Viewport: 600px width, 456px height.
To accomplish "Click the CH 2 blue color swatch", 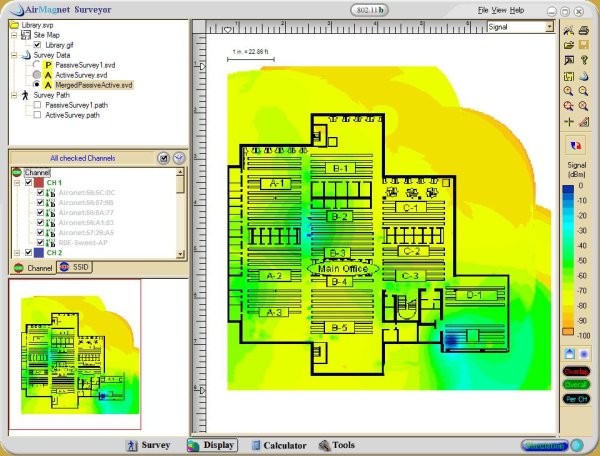I will pyautogui.click(x=39, y=252).
